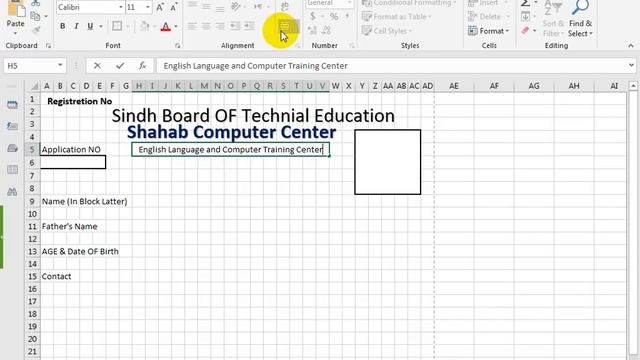Click the Clear eraser icon
The image size is (640, 360).
coord(526,31)
